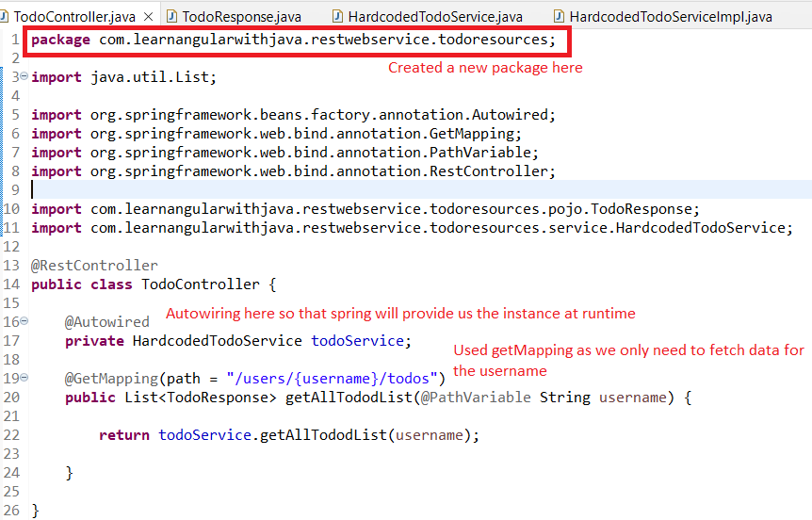812x520 pixels.
Task: Click the RestController import on line 8
Action: pos(293,171)
